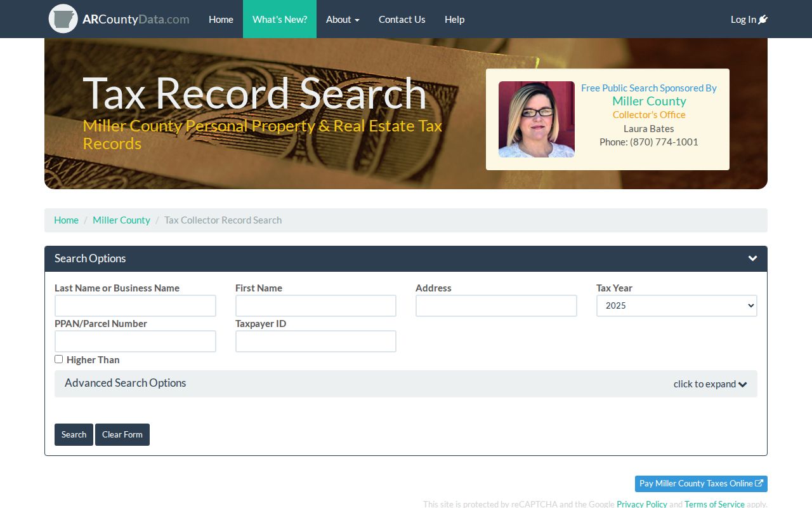This screenshot has height=508, width=812.
Task: Open the What's New? nav tab
Action: click(280, 19)
